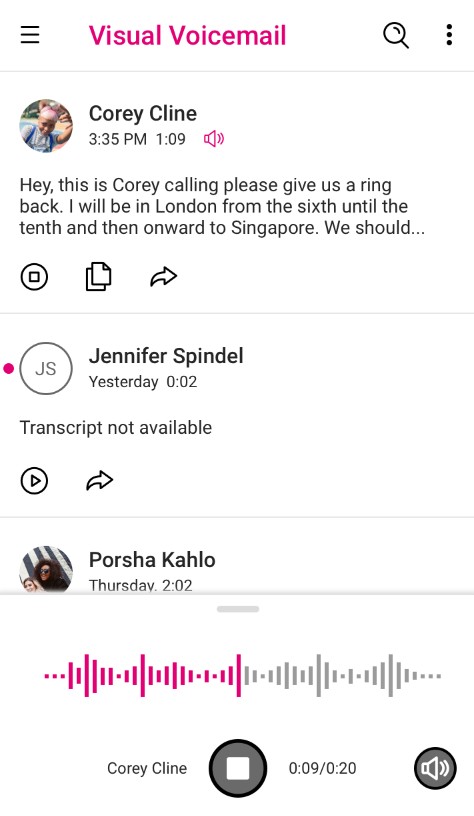Open the hamburger navigation menu
Image resolution: width=474 pixels, height=816 pixels.
30,35
